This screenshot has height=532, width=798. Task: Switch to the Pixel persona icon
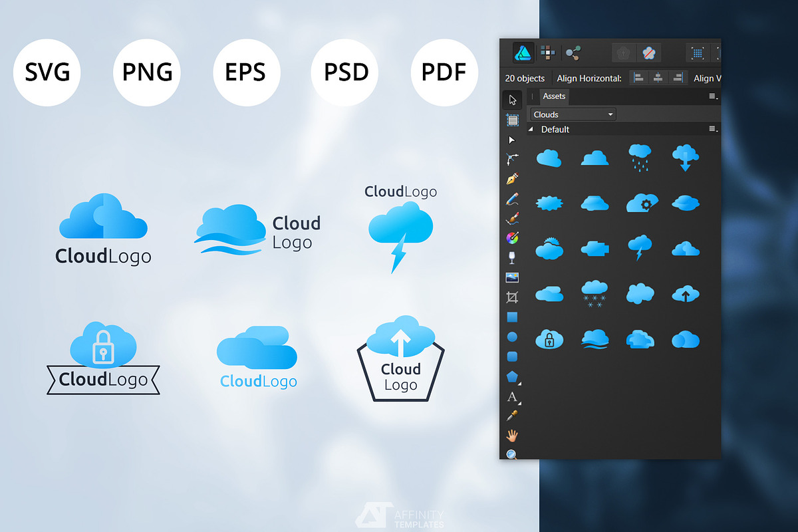pos(549,53)
